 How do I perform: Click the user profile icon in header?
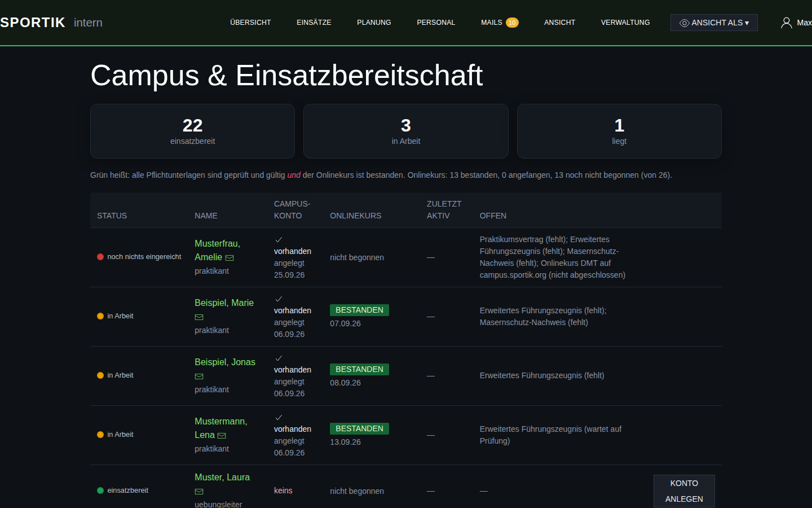[786, 23]
